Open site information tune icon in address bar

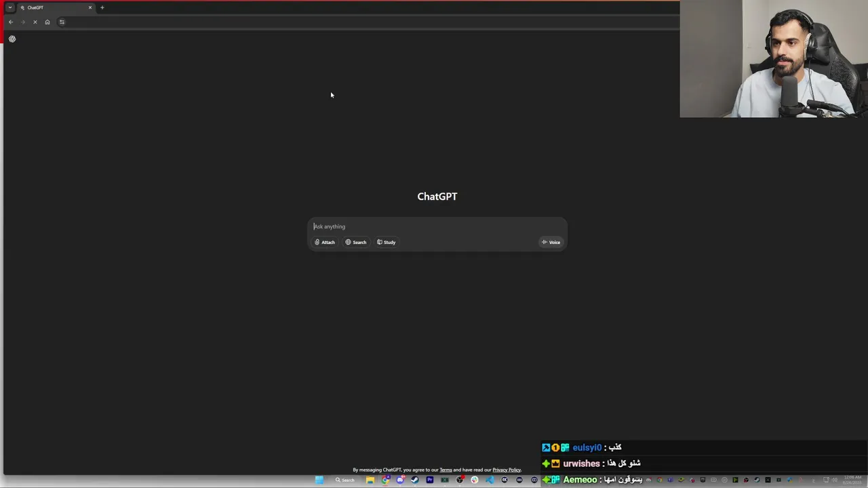point(62,22)
